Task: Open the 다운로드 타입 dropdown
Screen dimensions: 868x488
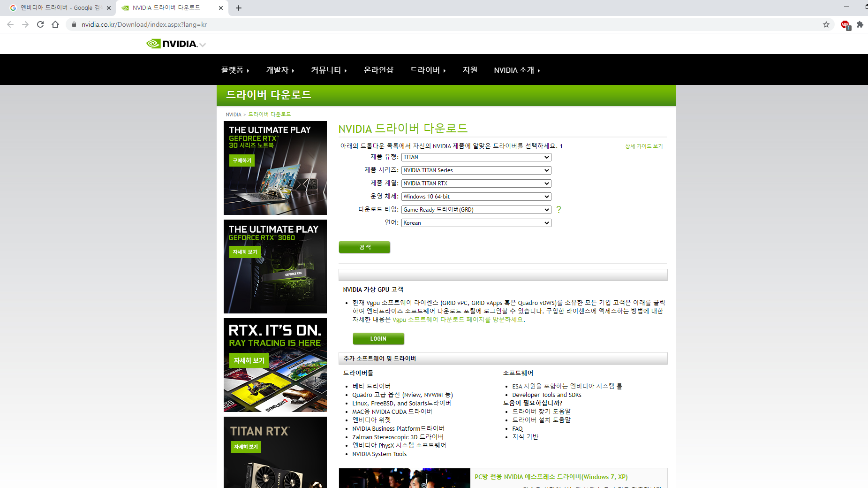Action: tap(476, 210)
